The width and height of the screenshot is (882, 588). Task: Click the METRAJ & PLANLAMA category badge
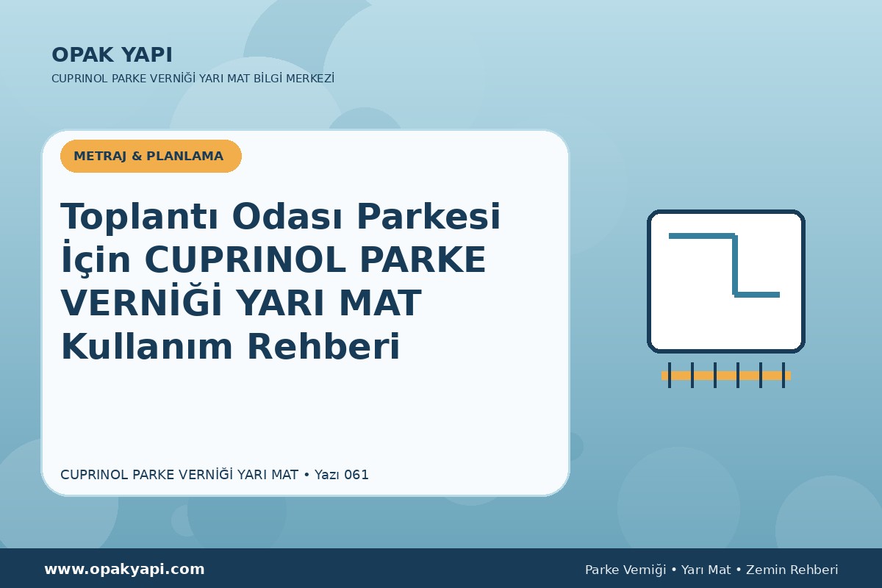(151, 156)
